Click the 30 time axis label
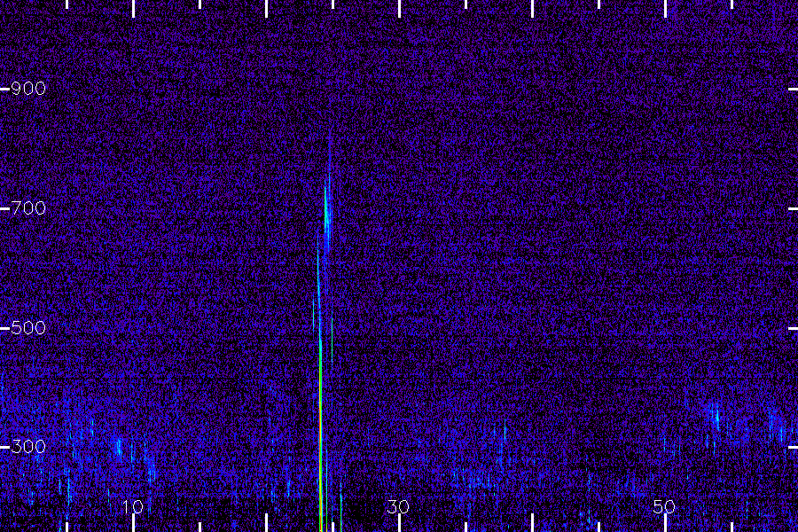 tap(398, 507)
